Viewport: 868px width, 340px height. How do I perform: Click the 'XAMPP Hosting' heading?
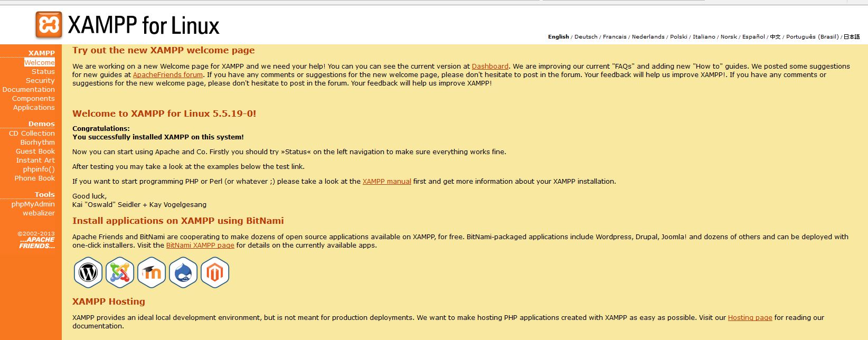[109, 301]
